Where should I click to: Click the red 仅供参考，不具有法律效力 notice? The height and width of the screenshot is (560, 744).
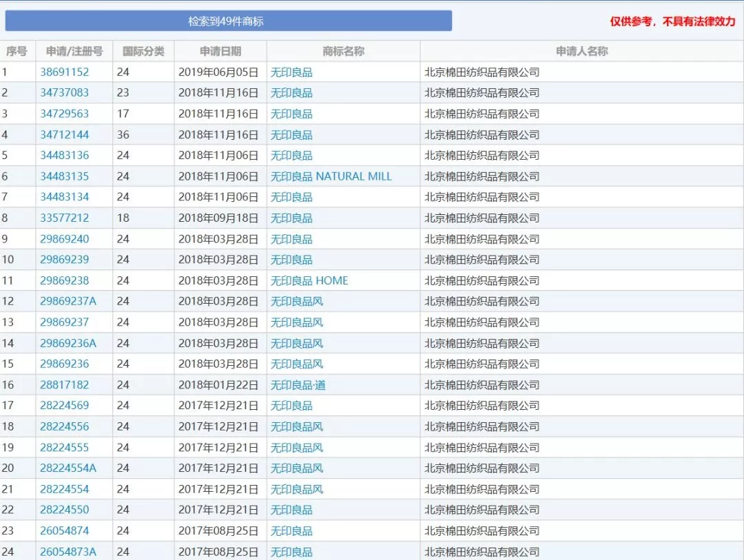pos(672,21)
